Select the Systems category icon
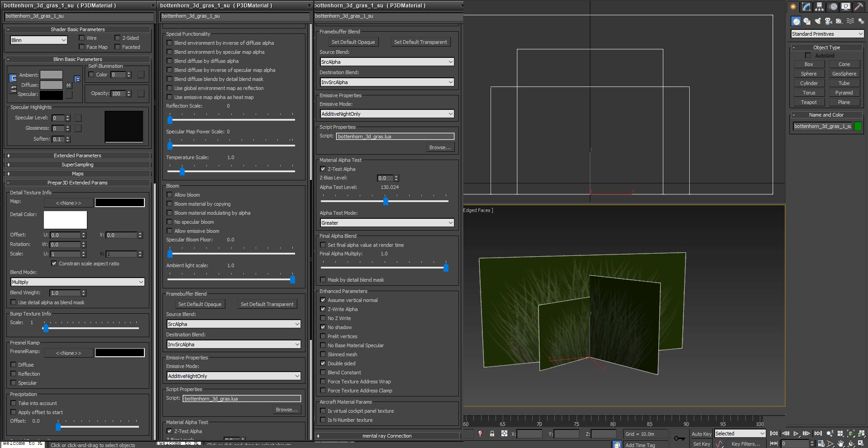The image size is (868, 448). [x=861, y=21]
